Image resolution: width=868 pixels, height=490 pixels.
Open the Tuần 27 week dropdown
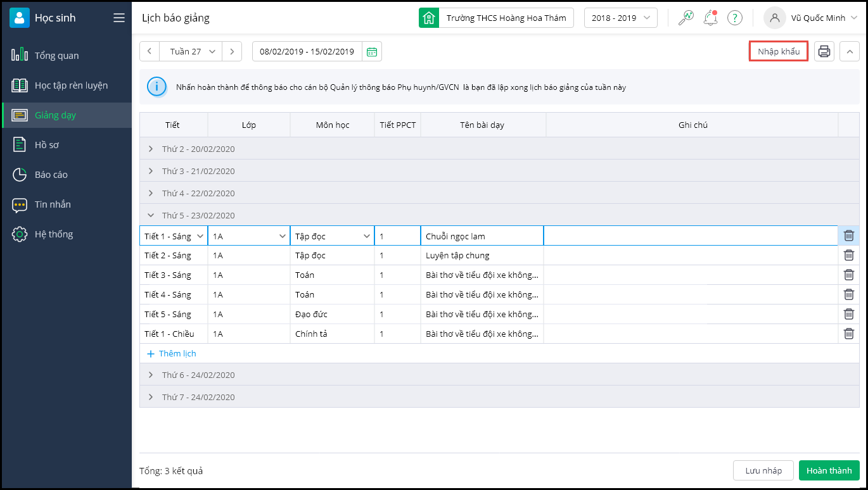click(192, 51)
